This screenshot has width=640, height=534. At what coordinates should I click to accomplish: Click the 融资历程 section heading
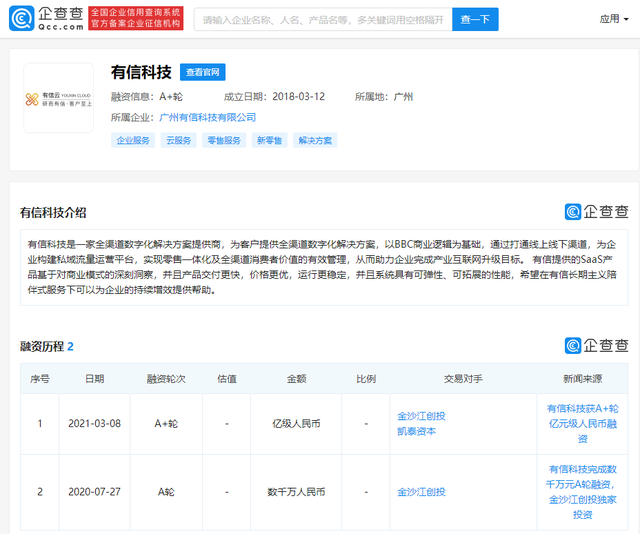click(x=47, y=347)
